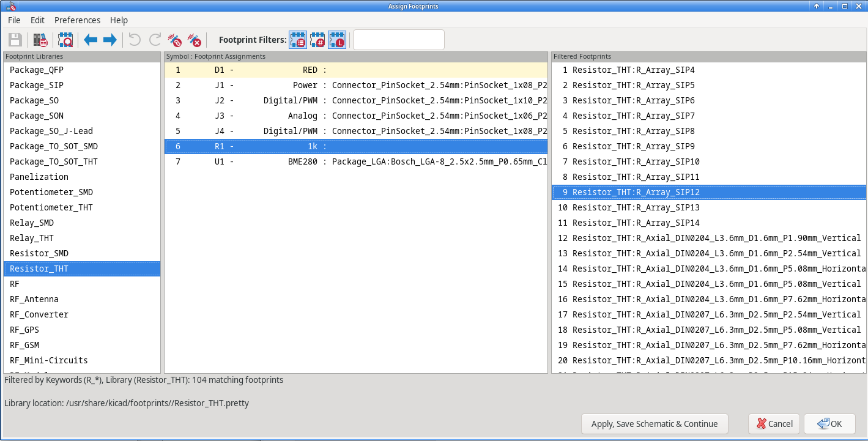
Task: Open the File menu
Action: pyautogui.click(x=14, y=20)
